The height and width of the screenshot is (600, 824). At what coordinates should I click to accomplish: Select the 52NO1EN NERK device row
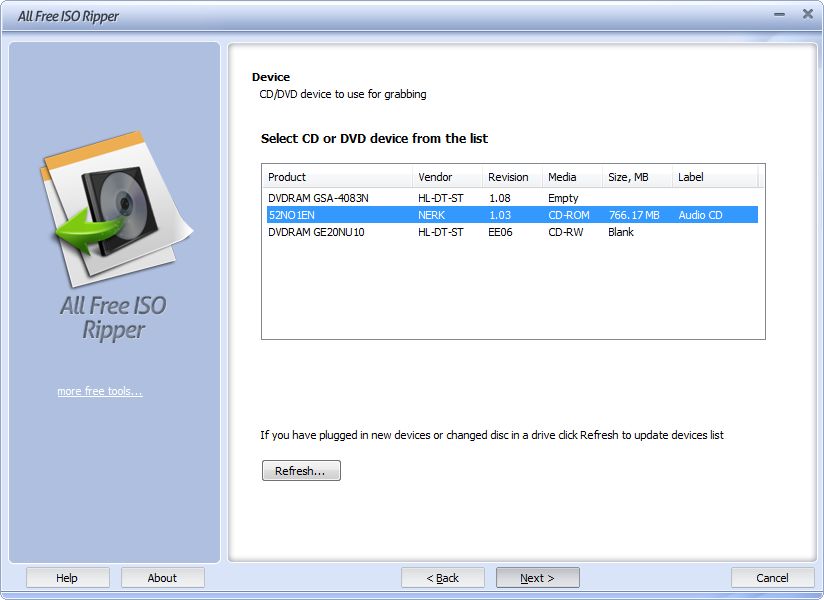click(512, 215)
